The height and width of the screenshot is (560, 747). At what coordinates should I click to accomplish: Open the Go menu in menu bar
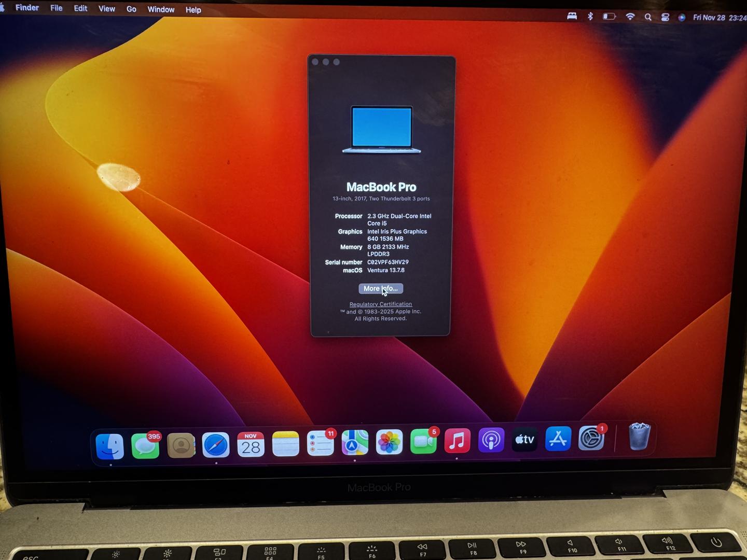pyautogui.click(x=131, y=9)
